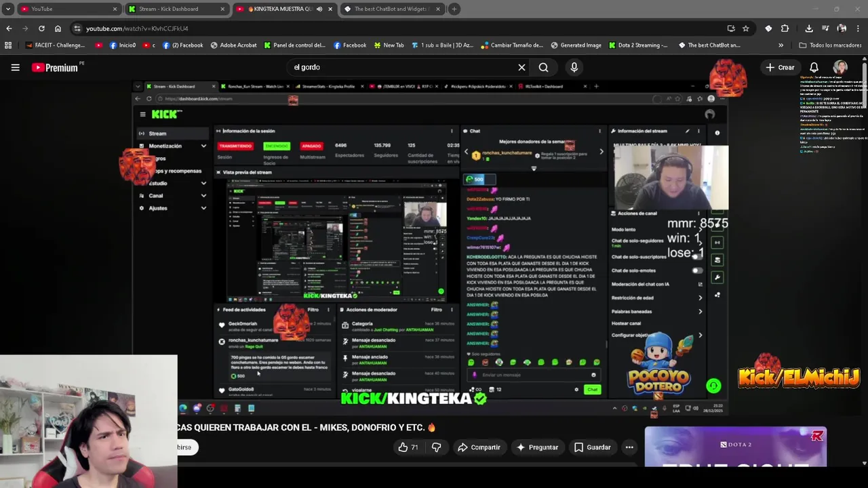Dislike the video with thumbs-down icon
This screenshot has width=868, height=488.
(x=436, y=447)
